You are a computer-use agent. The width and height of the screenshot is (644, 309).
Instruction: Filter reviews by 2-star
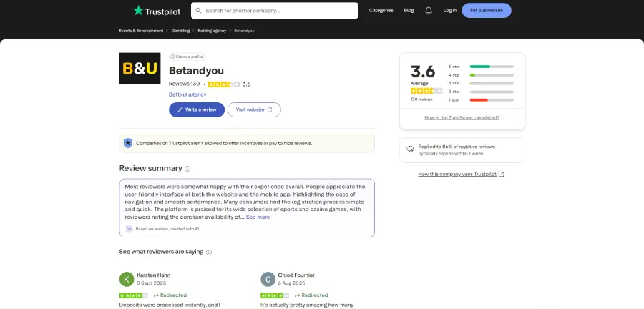(481, 92)
